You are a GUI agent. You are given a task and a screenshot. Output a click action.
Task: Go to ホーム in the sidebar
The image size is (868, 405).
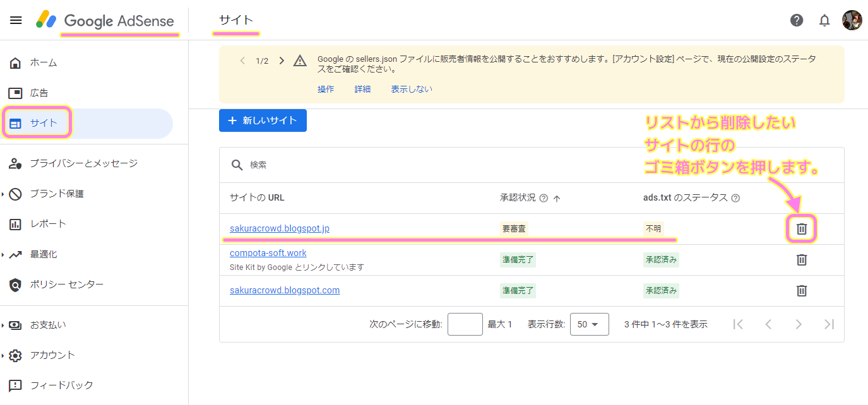click(43, 62)
